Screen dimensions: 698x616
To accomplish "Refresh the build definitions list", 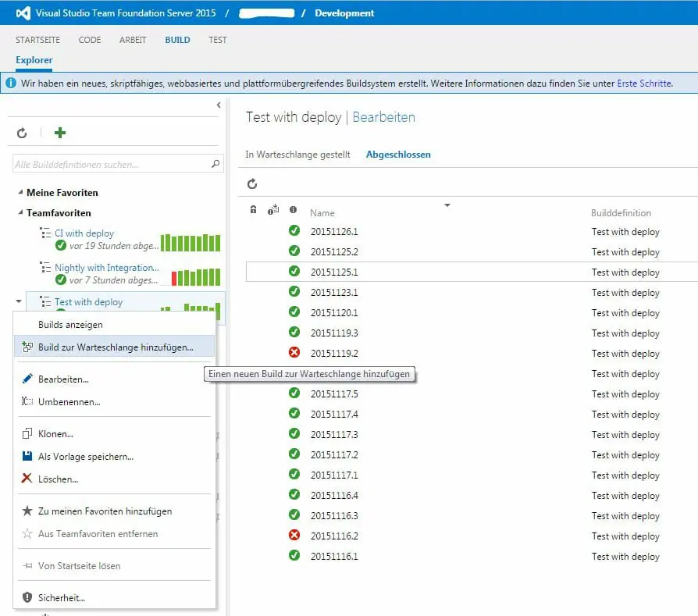I will [22, 133].
